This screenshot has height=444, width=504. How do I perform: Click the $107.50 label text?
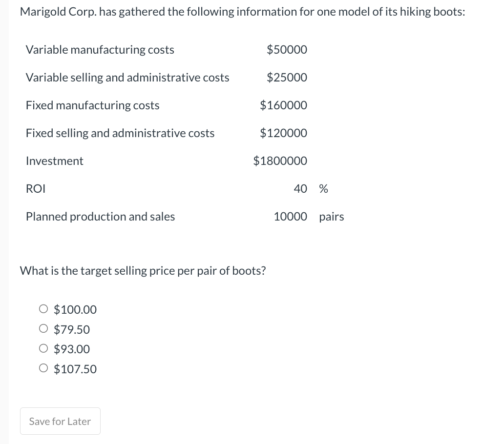click(x=75, y=369)
